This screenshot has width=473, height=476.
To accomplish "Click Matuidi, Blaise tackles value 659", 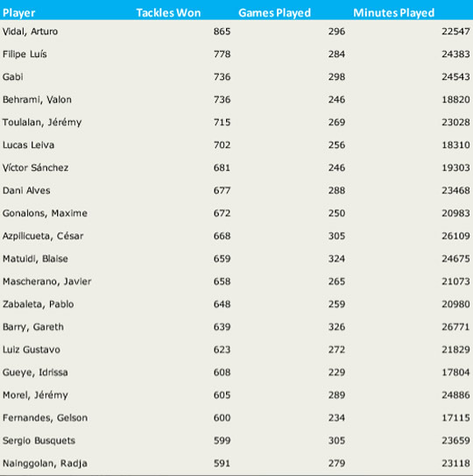I will point(222,259).
